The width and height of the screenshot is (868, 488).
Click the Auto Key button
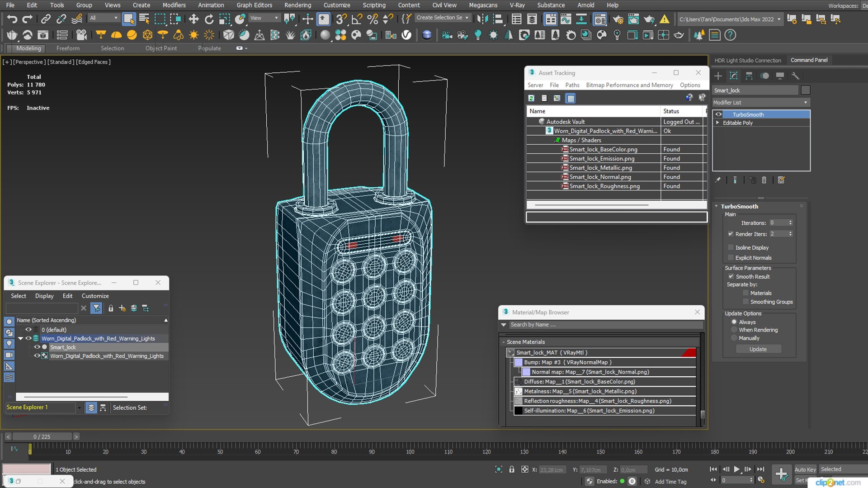805,469
